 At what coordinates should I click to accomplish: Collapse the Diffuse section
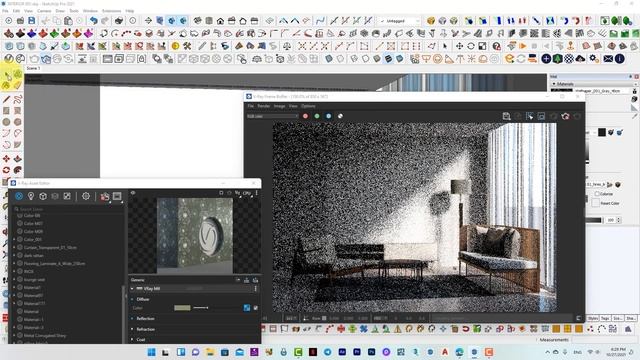[132, 299]
